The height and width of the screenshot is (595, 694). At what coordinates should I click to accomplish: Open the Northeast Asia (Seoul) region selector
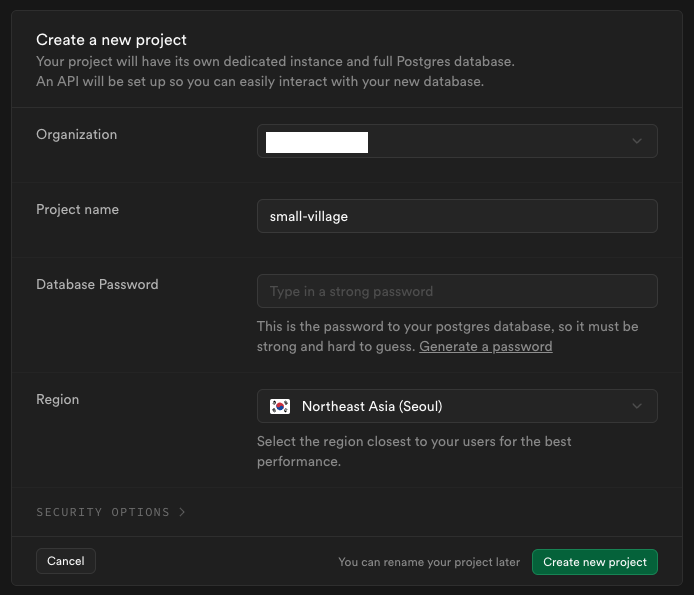tap(457, 406)
